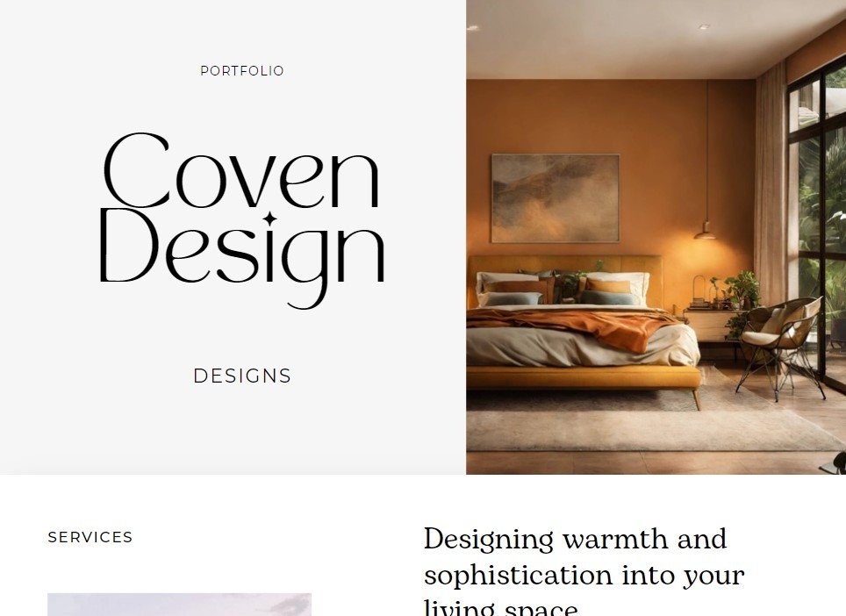Screen dimensions: 846x616
Task: Select the word Coven in the logo
Action: click(x=241, y=171)
